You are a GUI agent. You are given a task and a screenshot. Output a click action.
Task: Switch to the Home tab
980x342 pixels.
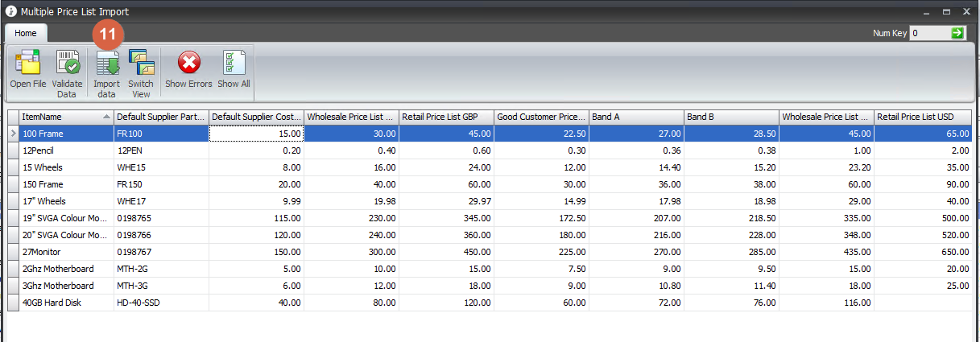pos(26,33)
